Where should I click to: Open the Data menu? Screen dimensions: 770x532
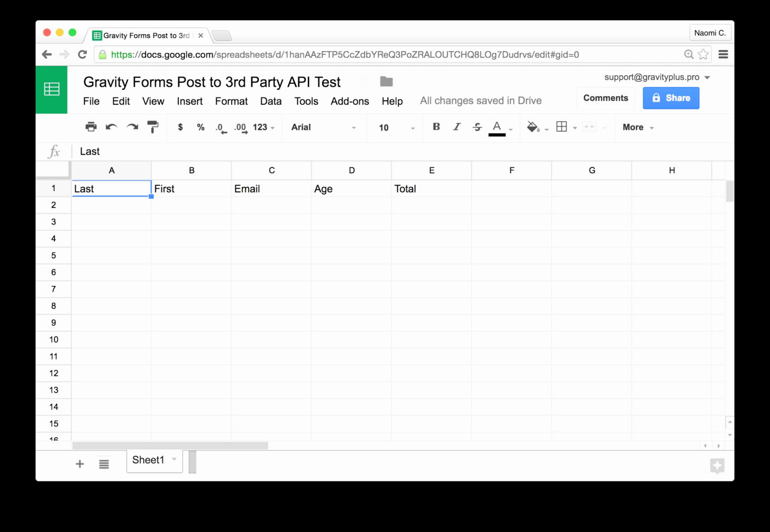click(271, 101)
